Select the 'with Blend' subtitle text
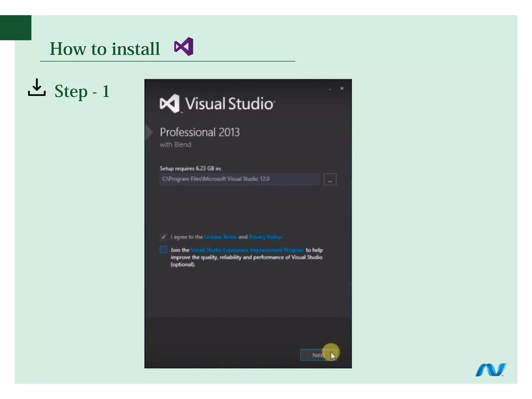 click(175, 144)
